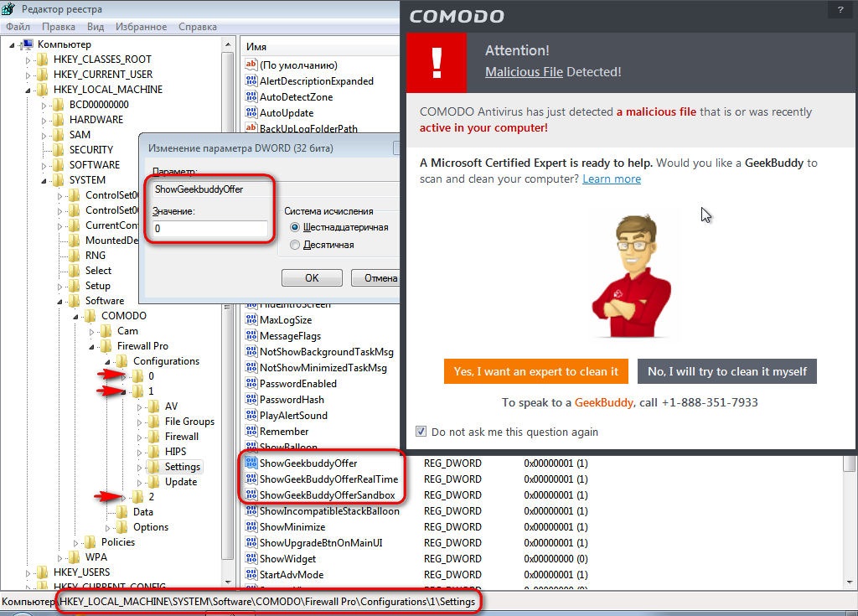858x616 pixels.
Task: Click the (По умолчанию) string value icon
Action: (x=251, y=65)
